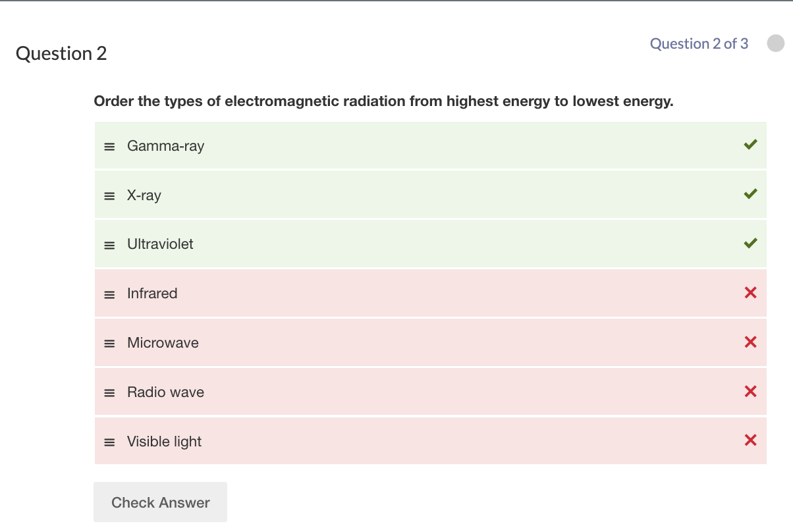Click the drag handle next to Visible light
This screenshot has height=532, width=793.
pos(109,442)
